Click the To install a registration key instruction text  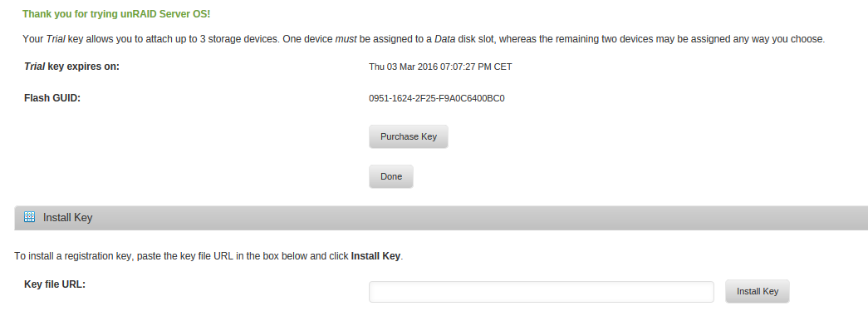pos(208,256)
